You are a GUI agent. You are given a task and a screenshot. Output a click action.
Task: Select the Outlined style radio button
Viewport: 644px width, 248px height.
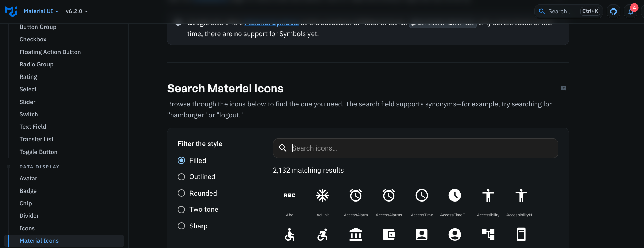181,177
